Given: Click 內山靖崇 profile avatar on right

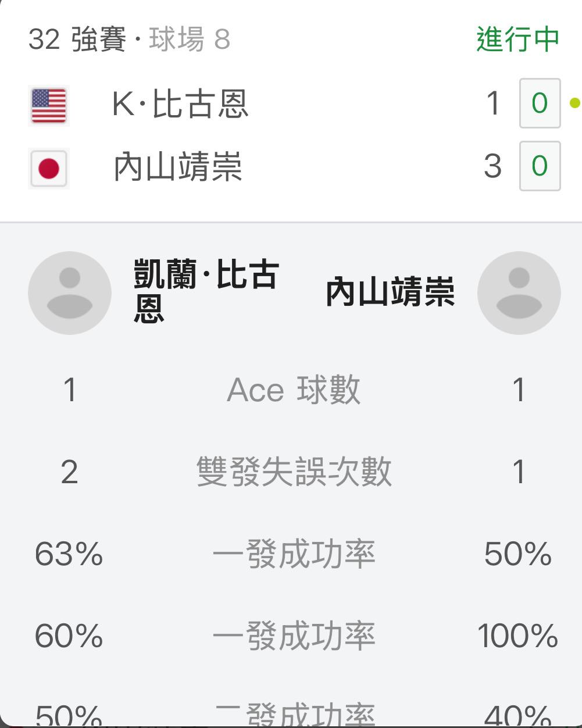Looking at the screenshot, I should [519, 292].
